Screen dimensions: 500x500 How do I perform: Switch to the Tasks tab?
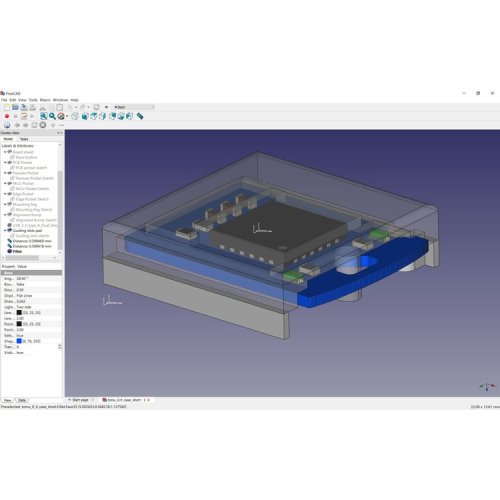coord(24,139)
